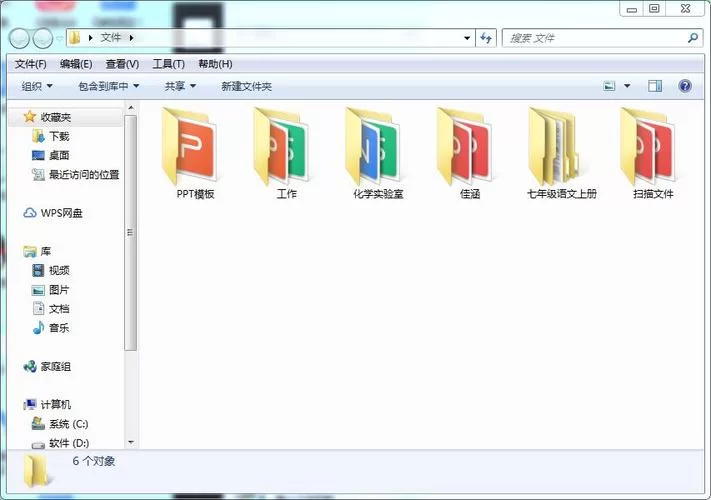Screen dimensions: 711x500
Task: Click the 库 library icon
Action: (x=30, y=251)
